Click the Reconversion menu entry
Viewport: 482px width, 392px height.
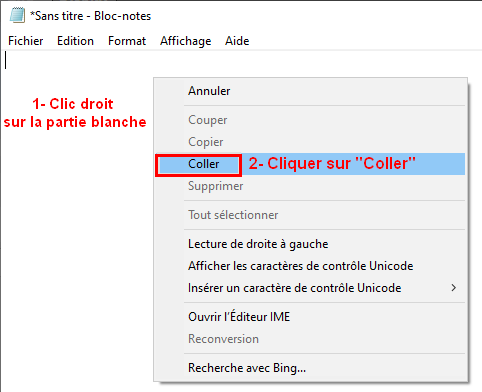click(x=310, y=339)
